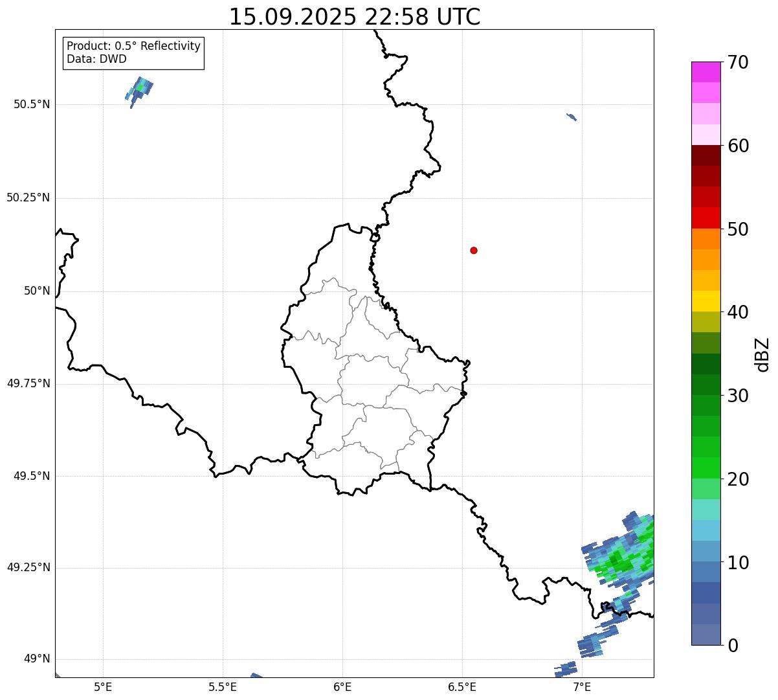Click the 6.5°E longitude label
Screen dimensions: 778x700
462,686
